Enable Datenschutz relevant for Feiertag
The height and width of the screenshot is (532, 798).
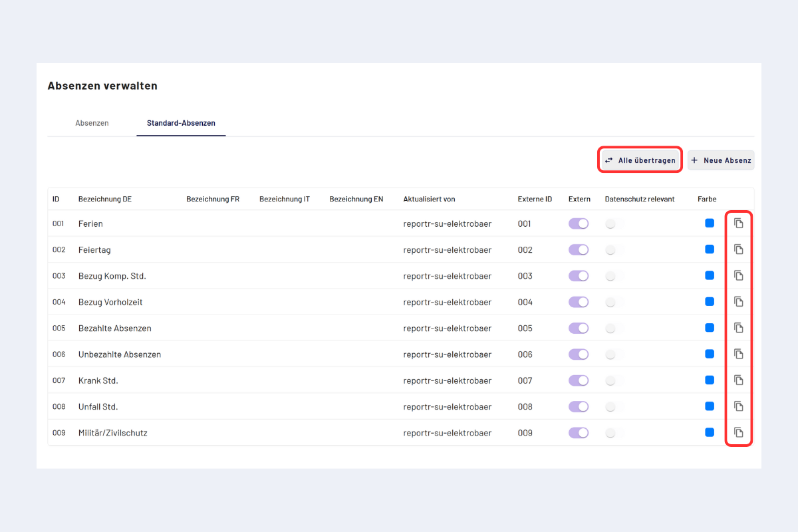611,250
